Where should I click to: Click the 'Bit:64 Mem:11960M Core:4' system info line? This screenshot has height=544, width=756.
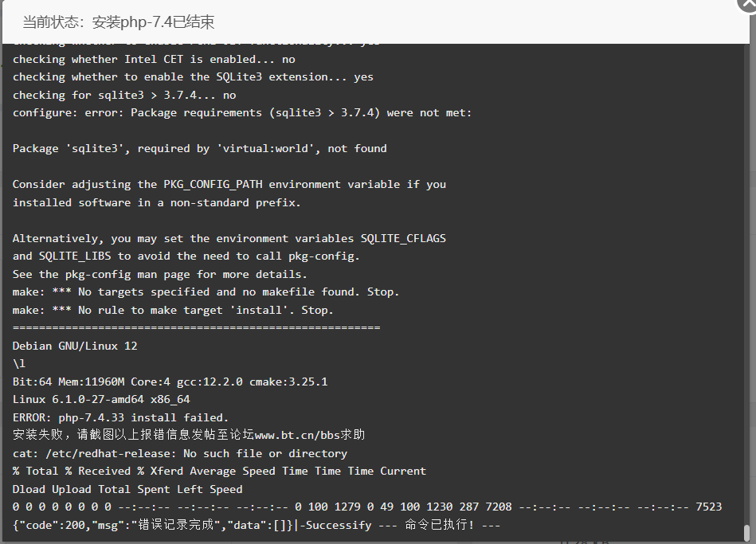[x=170, y=382]
